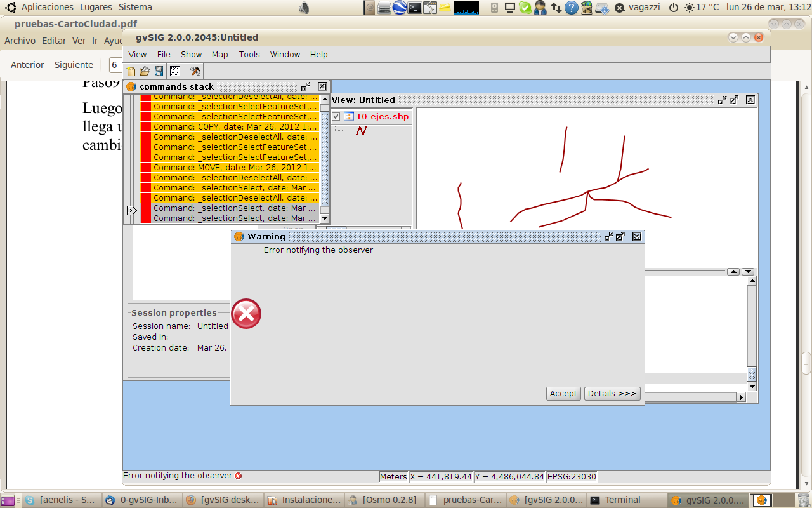The image size is (812, 508).
Task: Click the 10_ejes.shp layer type icon
Action: pos(348,116)
